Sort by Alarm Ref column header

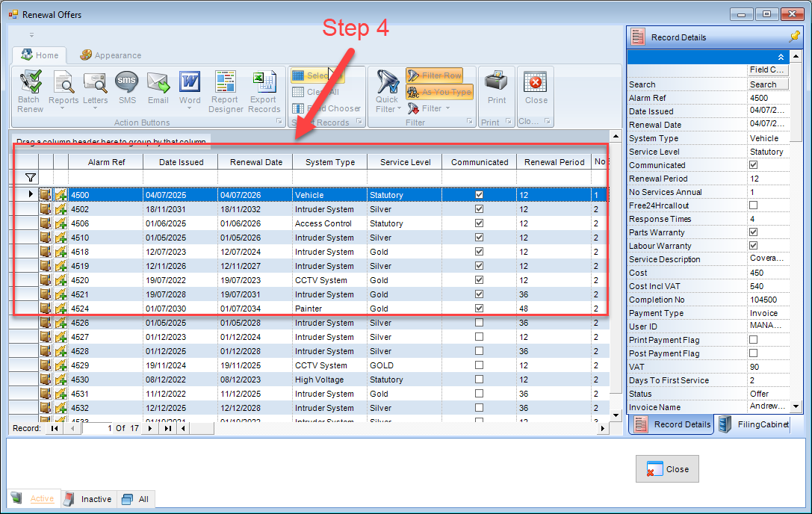click(106, 162)
